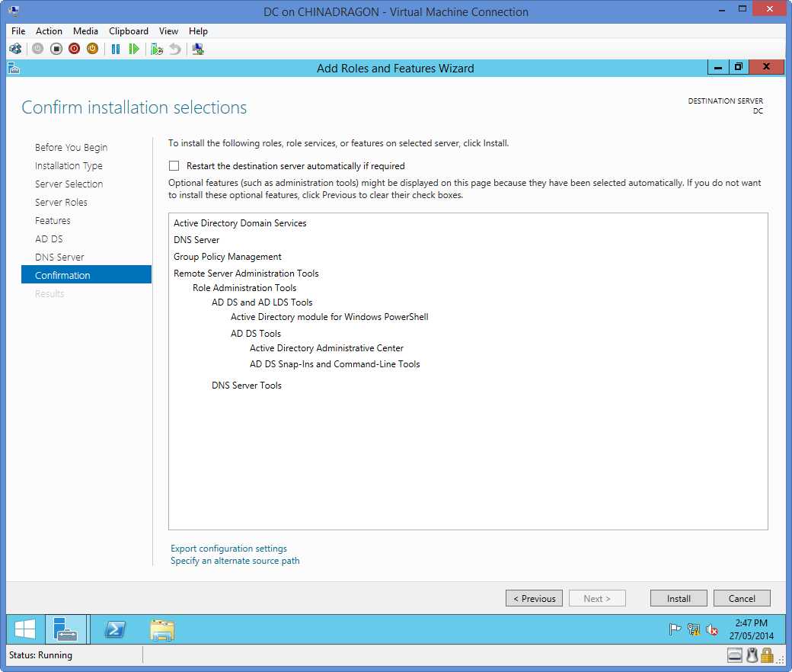Open File Explorer from the taskbar

coord(162,630)
